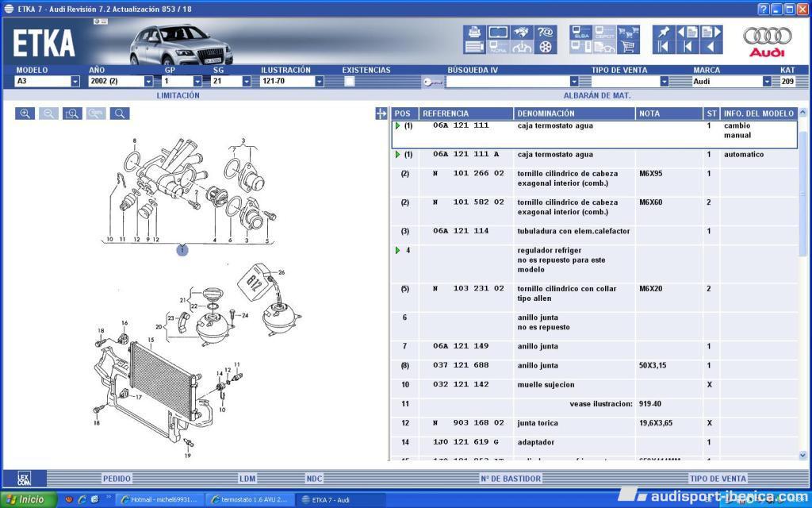The width and height of the screenshot is (812, 508).
Task: Click the Búsqueda IV search field
Action: point(507,82)
